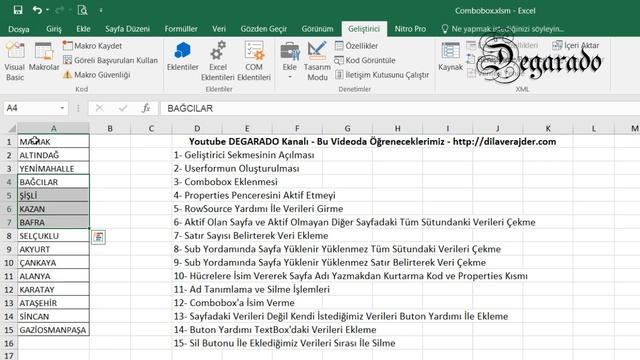Select cell with ÇANKAYA
The height and width of the screenshot is (360, 640).
53,262
